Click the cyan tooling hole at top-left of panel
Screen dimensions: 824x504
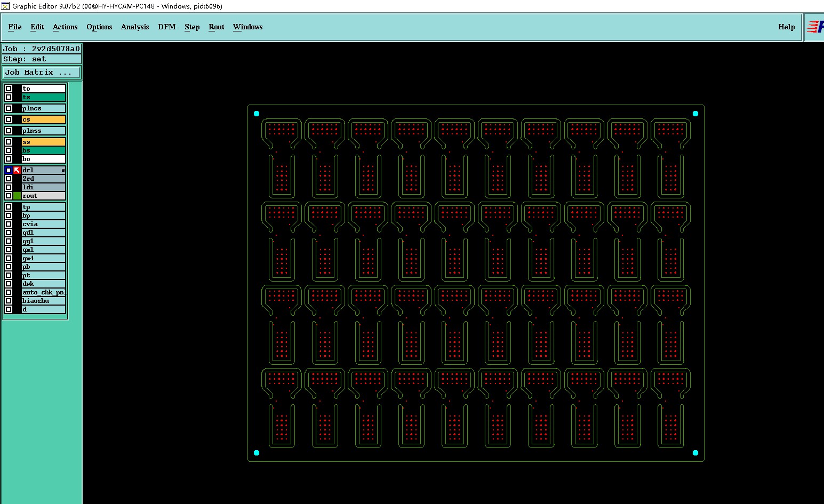pyautogui.click(x=257, y=114)
